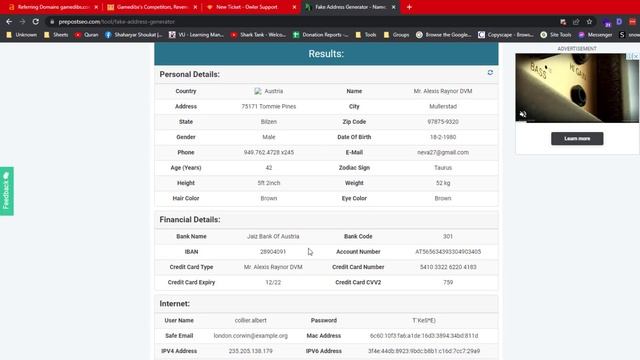The height and width of the screenshot is (360, 640).
Task: Select the user name 'collier.albert'
Action: pyautogui.click(x=251, y=320)
